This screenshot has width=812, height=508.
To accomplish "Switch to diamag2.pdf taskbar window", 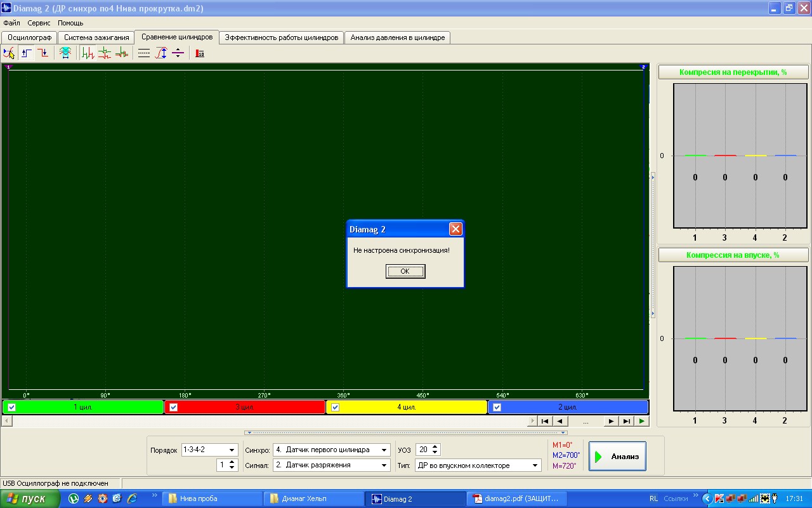I will (517, 498).
